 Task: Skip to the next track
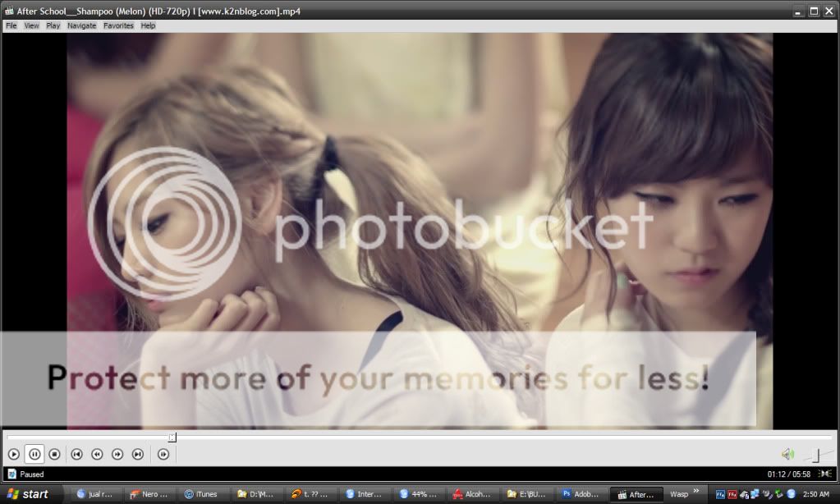pyautogui.click(x=138, y=454)
